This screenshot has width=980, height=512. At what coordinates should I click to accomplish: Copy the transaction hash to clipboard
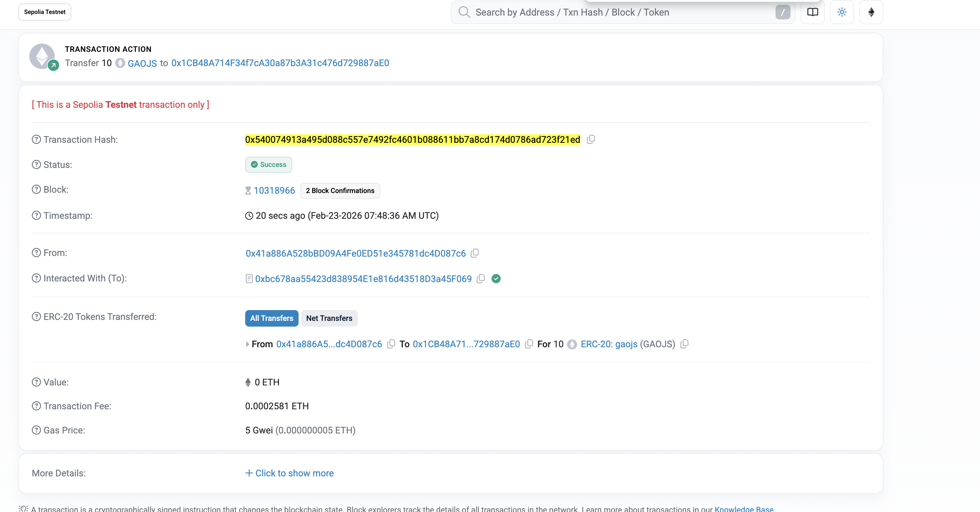point(590,140)
